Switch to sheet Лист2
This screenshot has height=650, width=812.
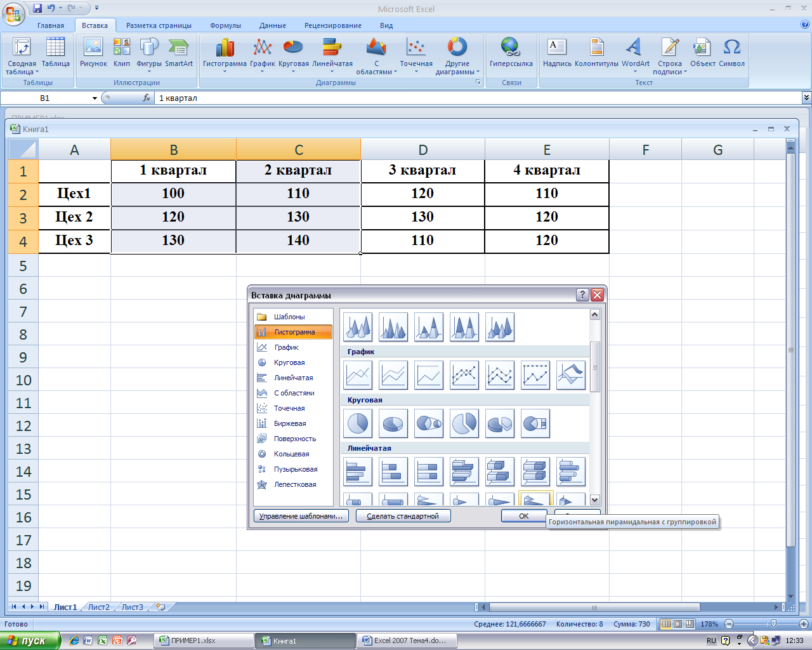click(98, 607)
